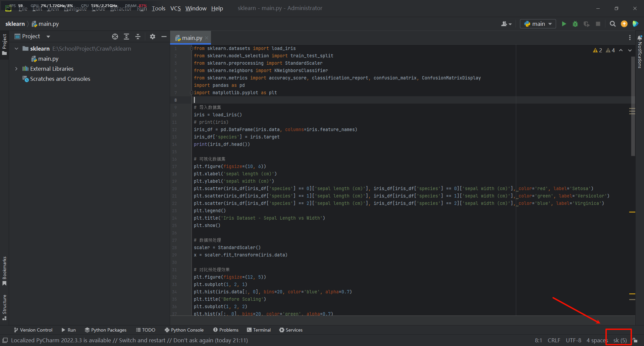Go to line via 8:1 position indicator

pyautogui.click(x=538, y=340)
